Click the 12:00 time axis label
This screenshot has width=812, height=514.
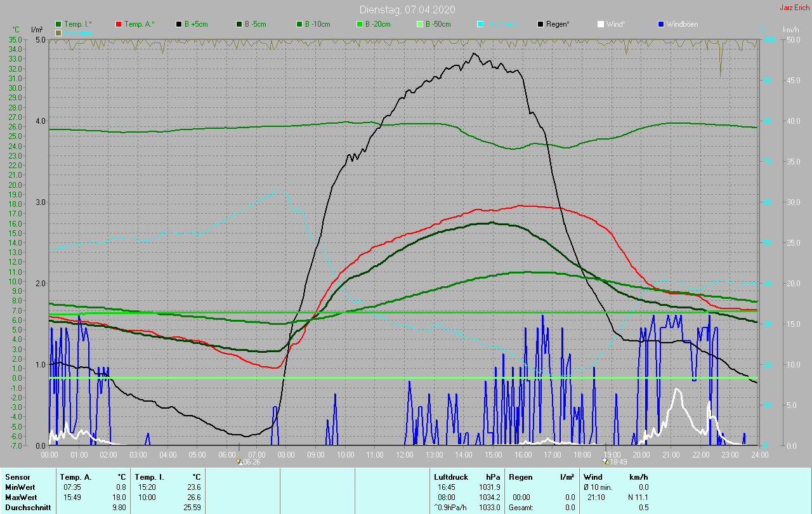[404, 454]
